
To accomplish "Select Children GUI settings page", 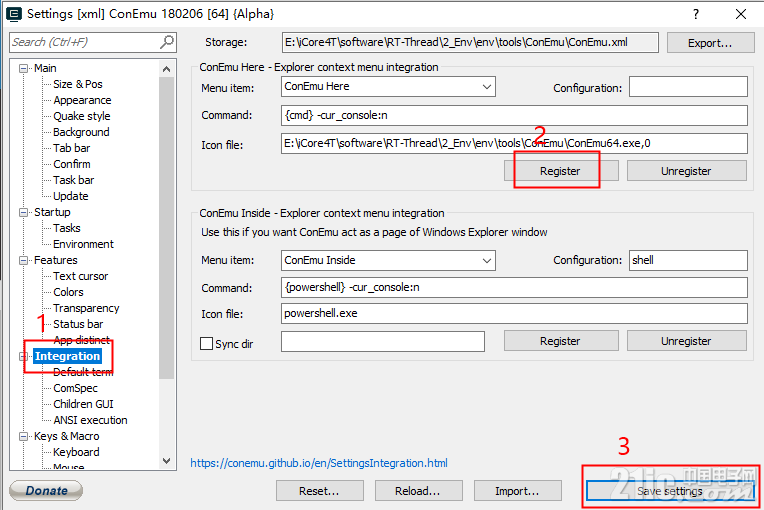I will pos(83,404).
